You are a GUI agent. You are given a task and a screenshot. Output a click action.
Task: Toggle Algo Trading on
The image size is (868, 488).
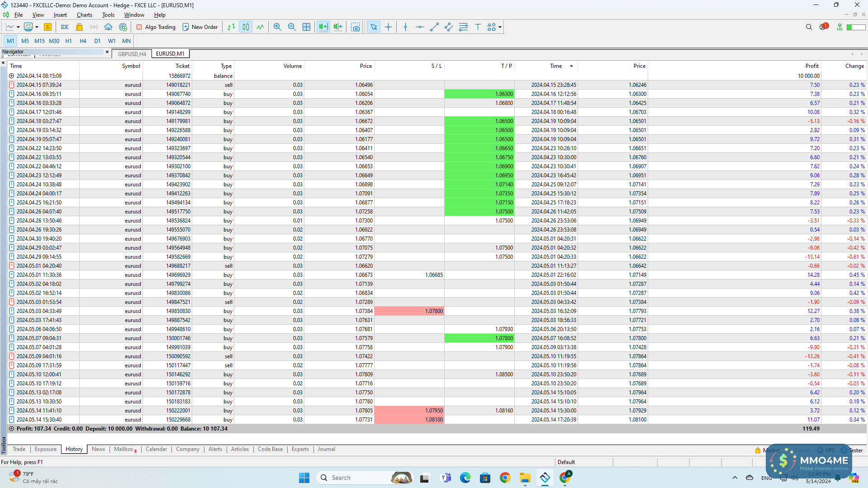pos(156,27)
